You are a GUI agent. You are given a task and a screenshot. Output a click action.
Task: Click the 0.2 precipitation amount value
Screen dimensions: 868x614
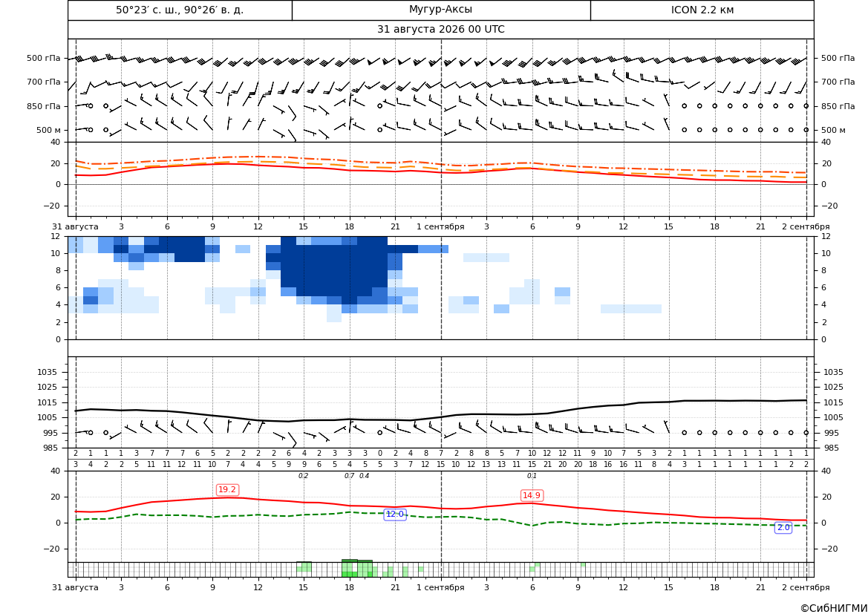[304, 476]
